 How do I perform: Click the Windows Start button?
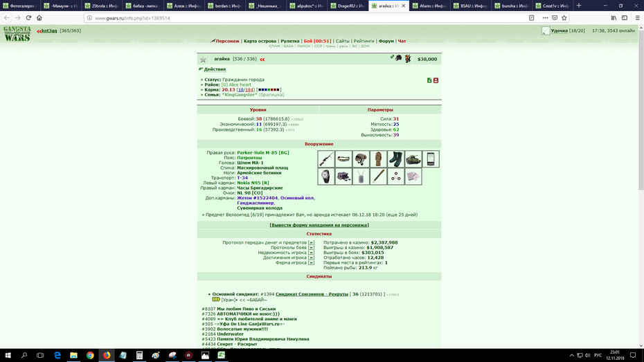click(8, 356)
